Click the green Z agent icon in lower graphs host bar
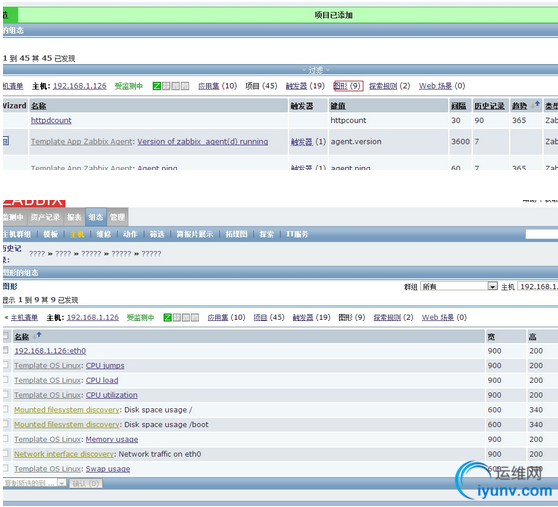Image resolution: width=558 pixels, height=507 pixels. pos(167,317)
